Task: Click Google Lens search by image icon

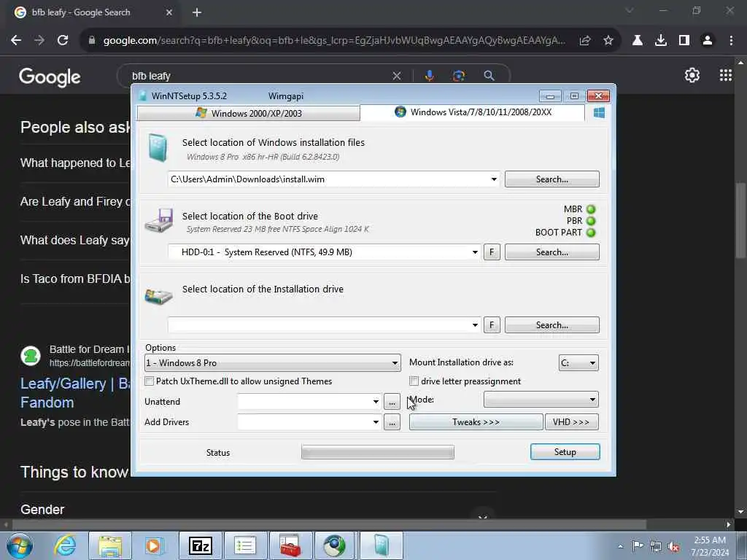Action: pyautogui.click(x=459, y=76)
